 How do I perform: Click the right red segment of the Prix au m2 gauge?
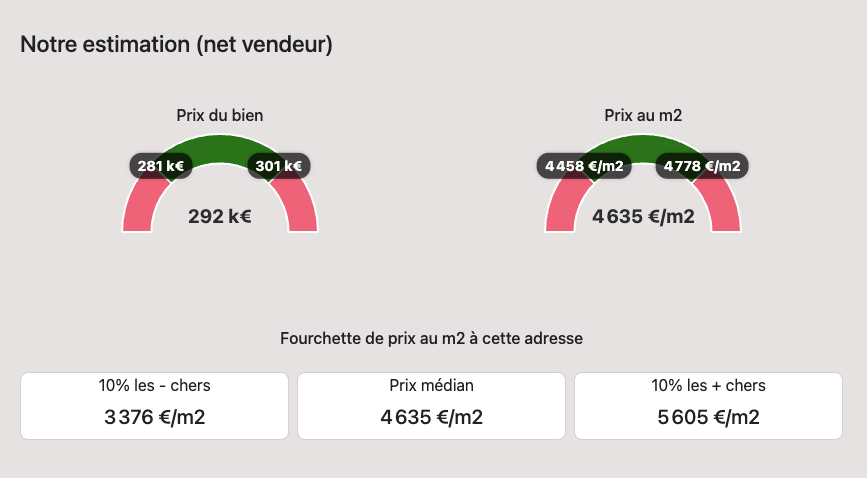click(726, 212)
